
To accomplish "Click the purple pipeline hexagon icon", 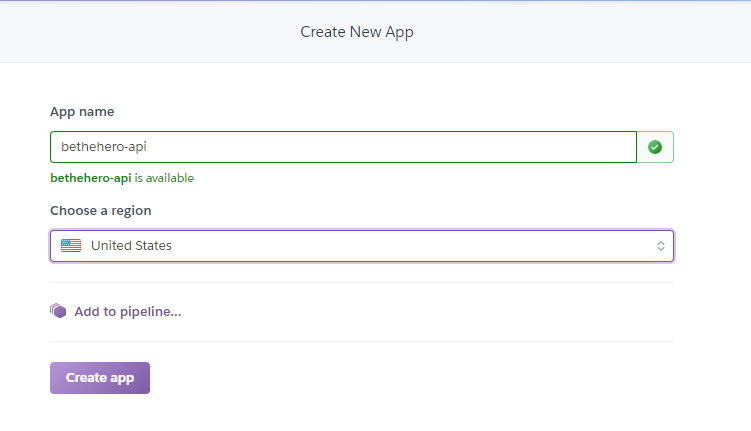I will pos(58,311).
